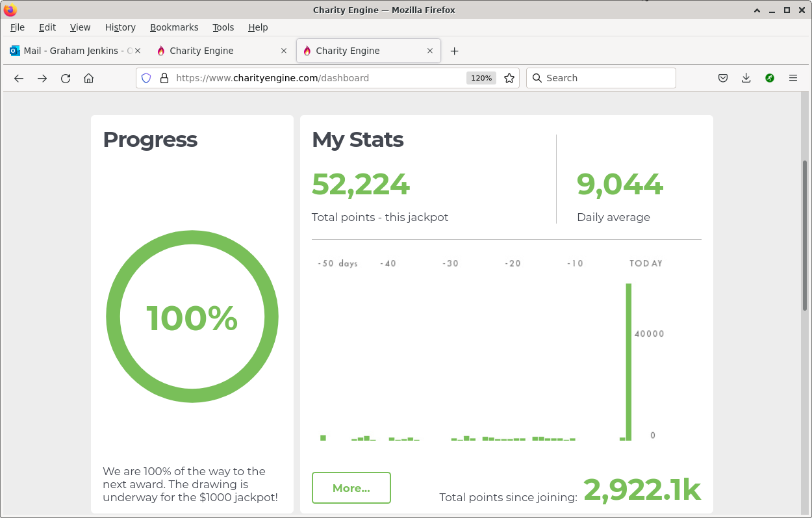Close the Mail - Graham Jenkins tab

(x=138, y=51)
